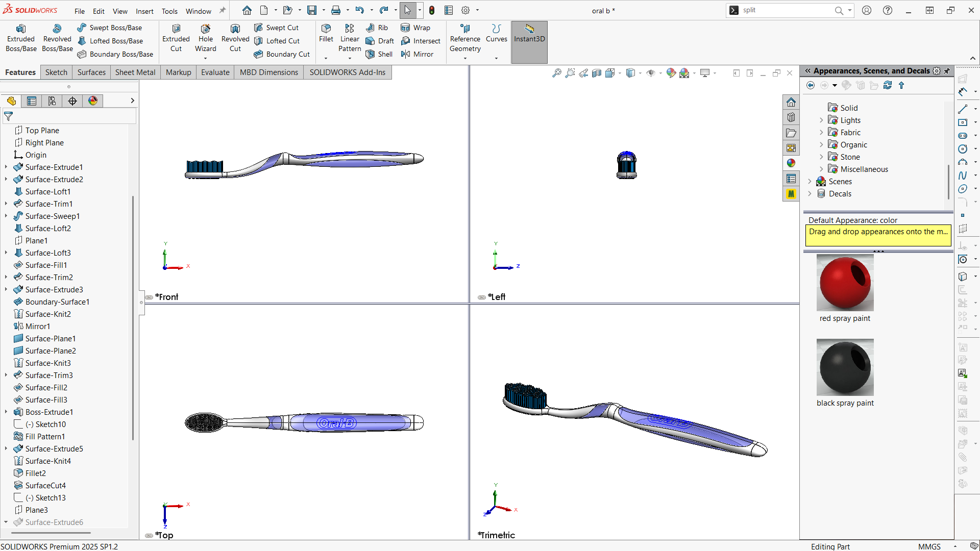
Task: Choose the Swept Cut command
Action: (x=276, y=28)
